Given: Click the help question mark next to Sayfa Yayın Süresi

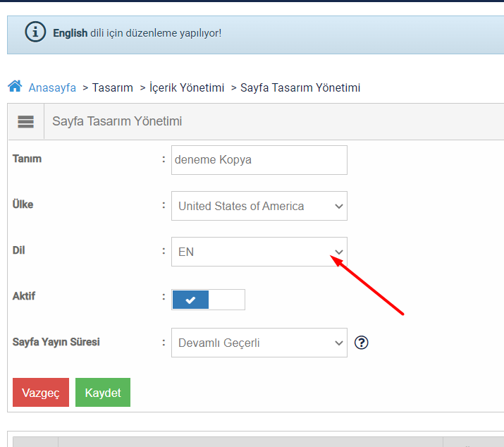Looking at the screenshot, I should point(362,343).
